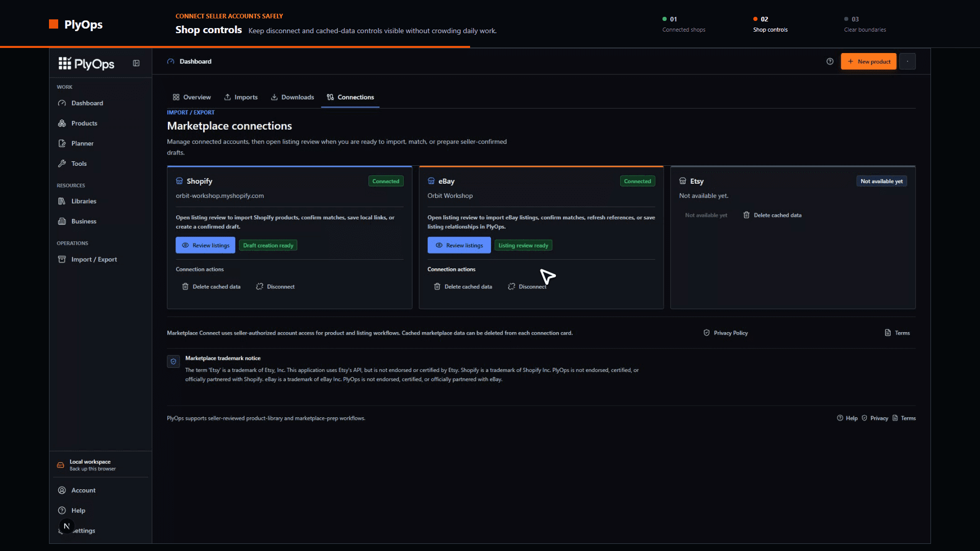980x551 pixels.
Task: Click the Account user icon
Action: tap(62, 490)
